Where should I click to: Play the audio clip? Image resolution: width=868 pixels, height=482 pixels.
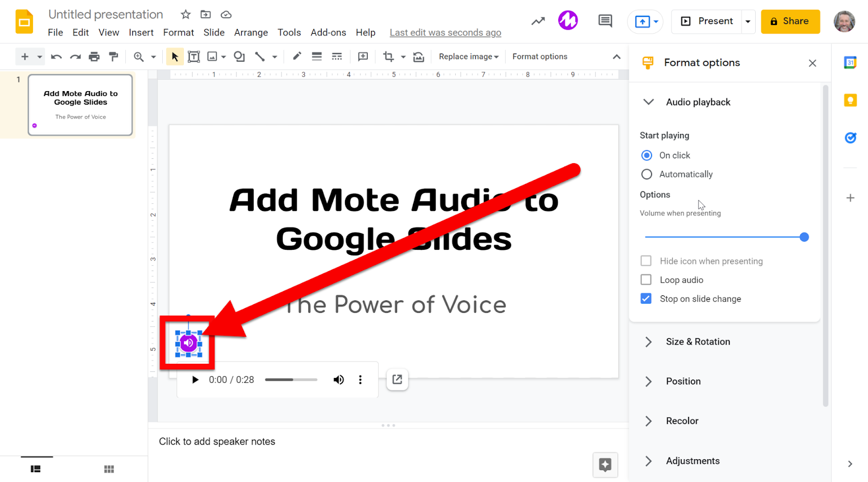tap(195, 380)
